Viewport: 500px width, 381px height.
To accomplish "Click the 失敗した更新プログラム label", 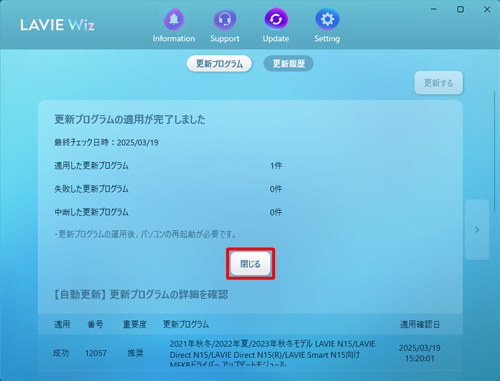I will [x=91, y=189].
